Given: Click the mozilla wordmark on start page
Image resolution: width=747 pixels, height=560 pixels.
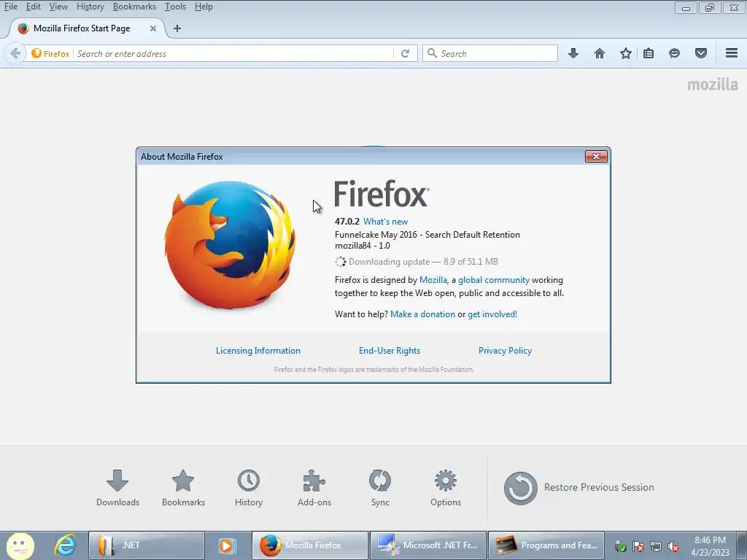Looking at the screenshot, I should point(712,85).
